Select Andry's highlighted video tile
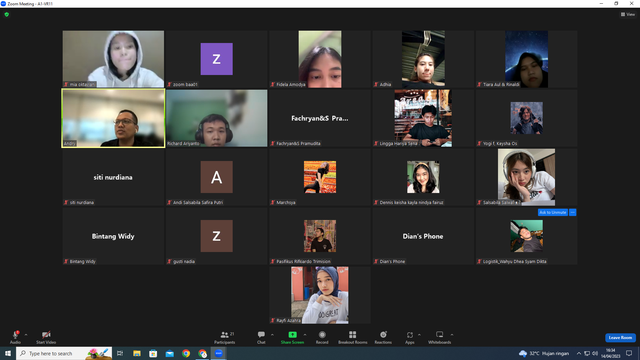The width and height of the screenshot is (640, 360). coord(113,118)
